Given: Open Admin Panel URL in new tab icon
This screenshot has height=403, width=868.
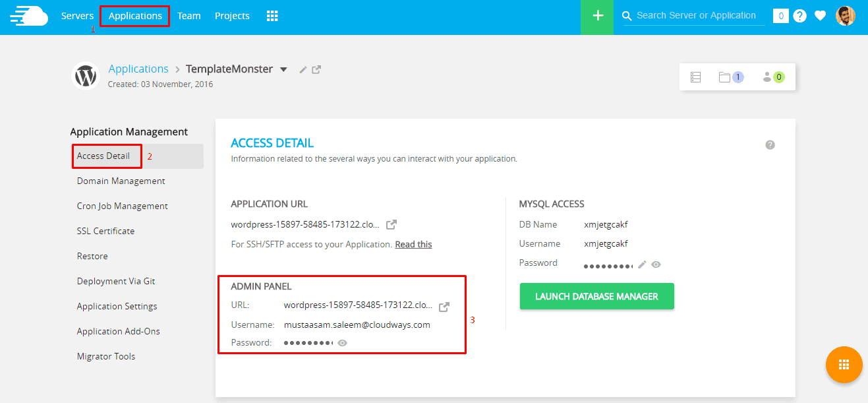Looking at the screenshot, I should coord(444,307).
